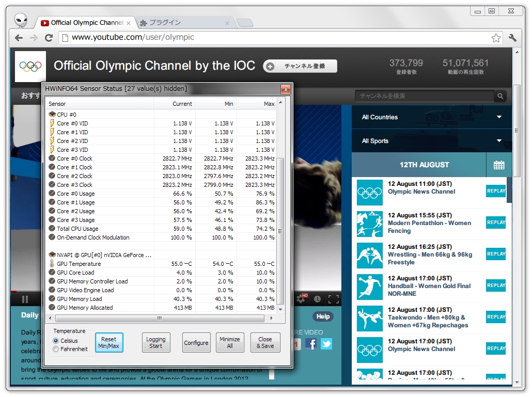Open the browser wrench settings icon
Image resolution: width=532 pixels, height=397 pixels.
(x=513, y=38)
